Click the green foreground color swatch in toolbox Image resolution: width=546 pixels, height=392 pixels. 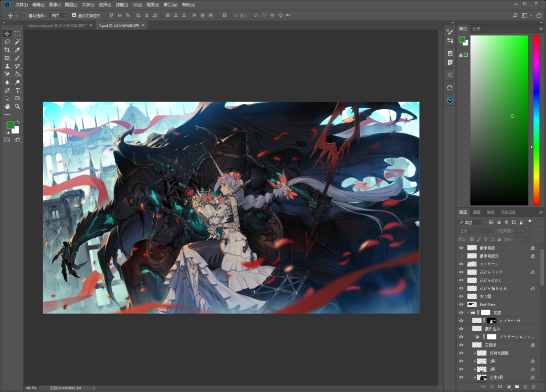(10, 124)
